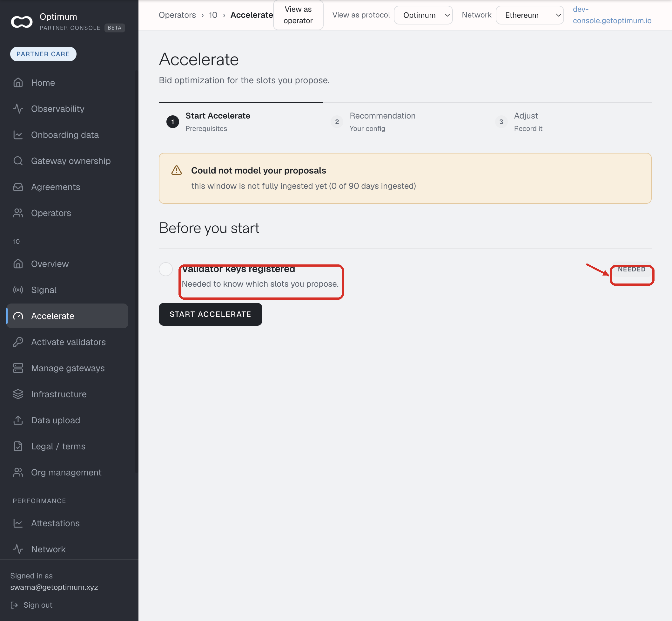
Task: Click the Agreements inbox icon
Action: point(18,187)
